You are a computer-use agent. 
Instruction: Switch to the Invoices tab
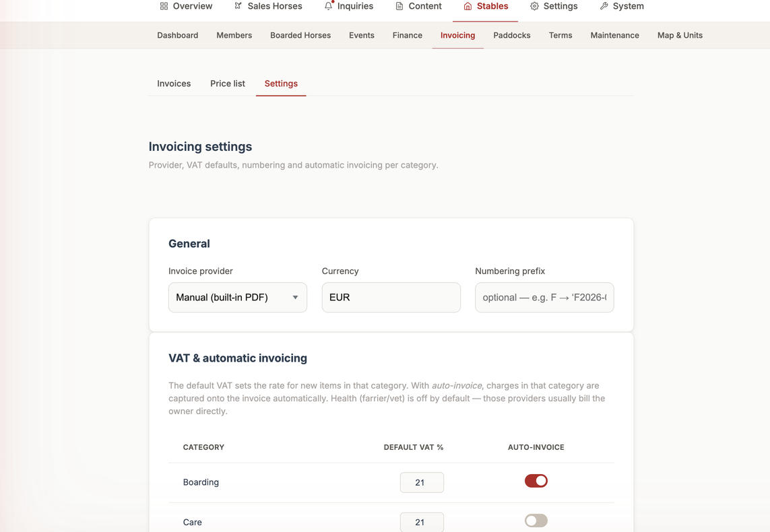tap(174, 84)
